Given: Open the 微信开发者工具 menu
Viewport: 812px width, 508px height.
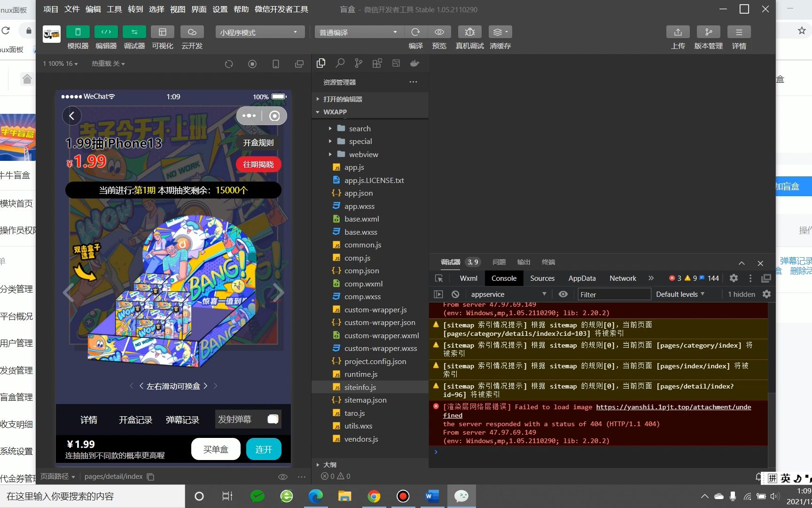Looking at the screenshot, I should pos(281,9).
